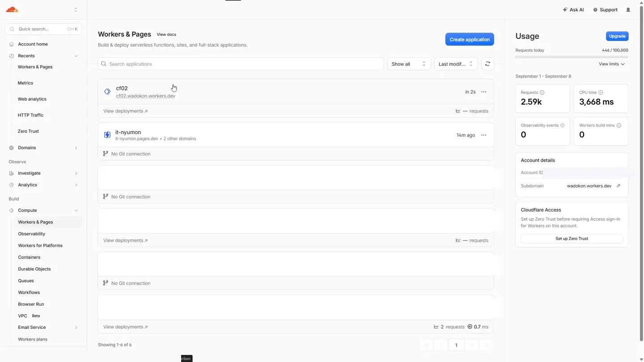Click the Requests today progress bar
The height and width of the screenshot is (362, 644).
click(x=572, y=57)
